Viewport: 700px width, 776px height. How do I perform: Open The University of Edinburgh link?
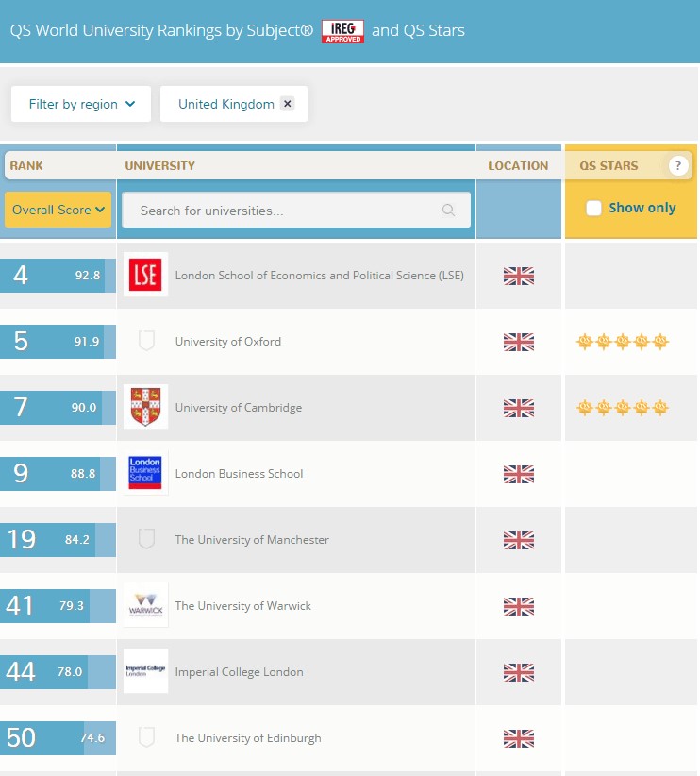pos(248,738)
